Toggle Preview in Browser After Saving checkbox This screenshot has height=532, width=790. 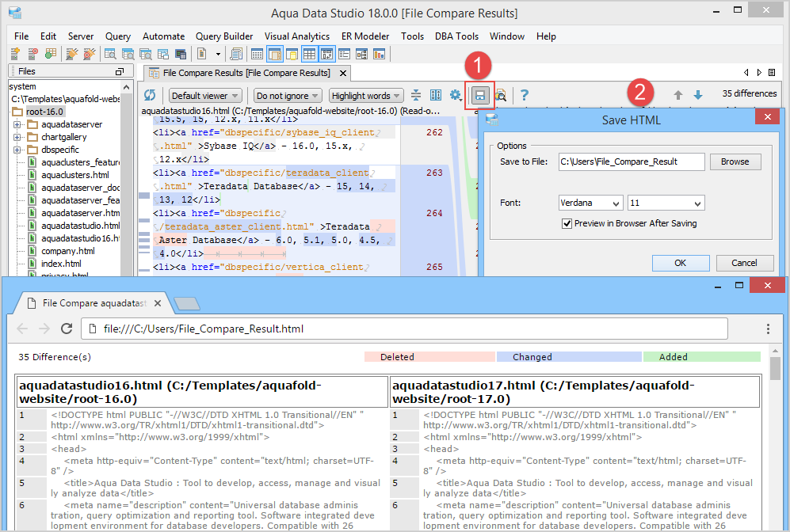(567, 223)
